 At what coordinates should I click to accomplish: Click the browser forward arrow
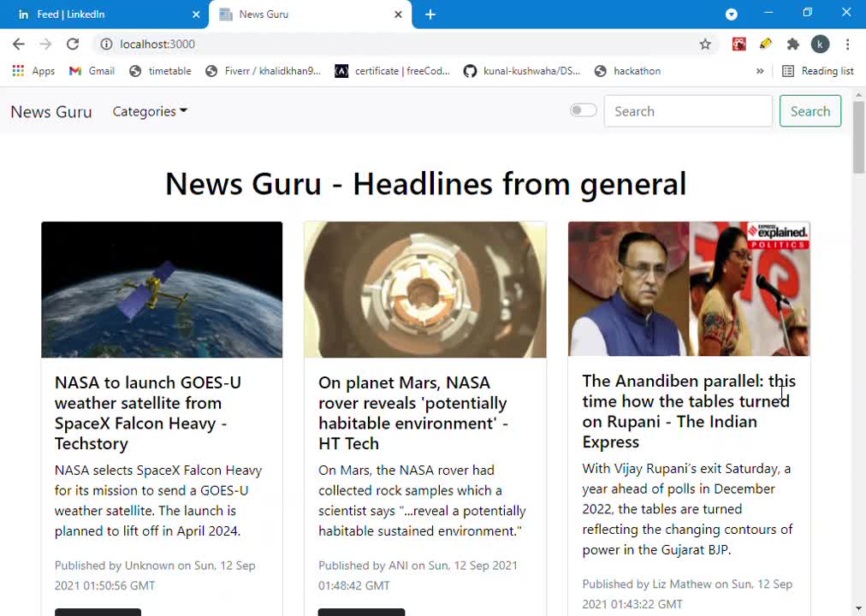[x=46, y=44]
